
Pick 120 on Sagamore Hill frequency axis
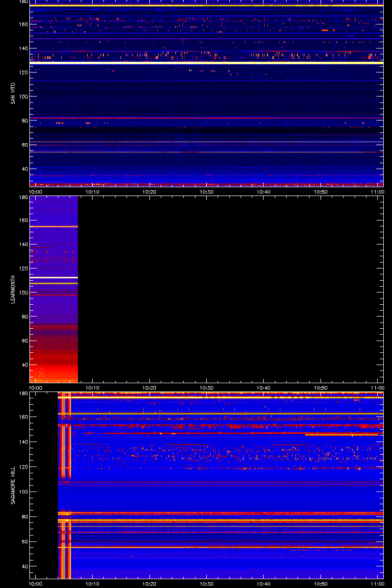[23, 467]
